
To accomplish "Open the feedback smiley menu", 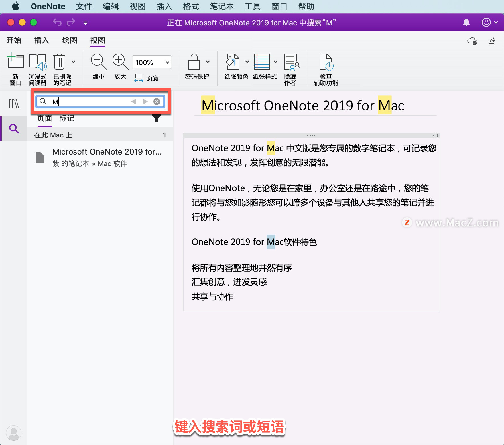I will point(489,22).
